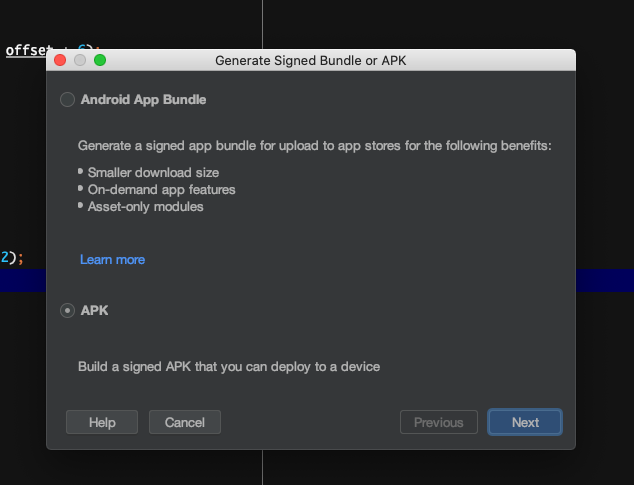634x485 pixels.
Task: Close the dialog with the red button
Action: (60, 60)
